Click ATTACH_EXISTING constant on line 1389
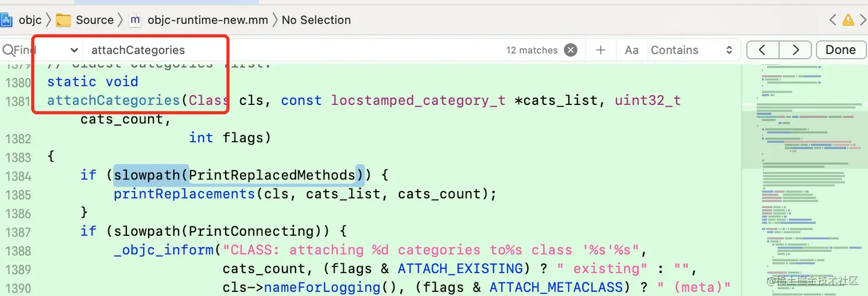The image size is (868, 296). pyautogui.click(x=460, y=268)
